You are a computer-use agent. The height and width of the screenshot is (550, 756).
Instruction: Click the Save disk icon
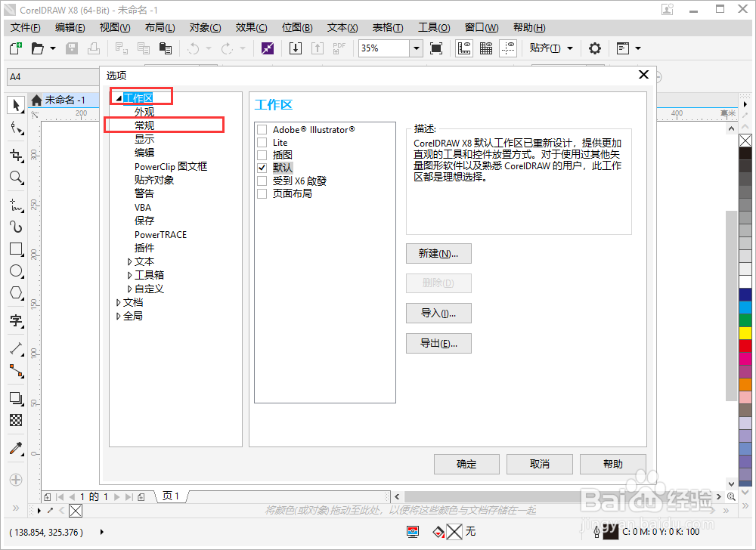(72, 48)
